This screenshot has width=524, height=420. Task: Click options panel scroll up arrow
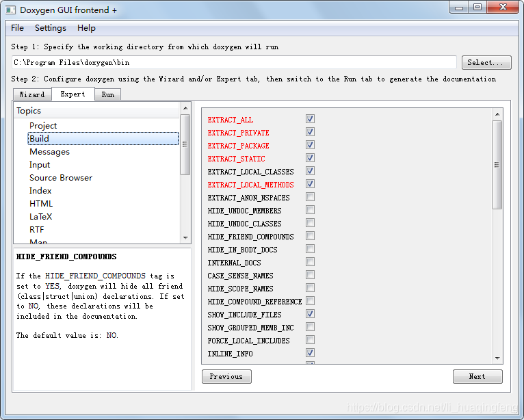point(497,114)
